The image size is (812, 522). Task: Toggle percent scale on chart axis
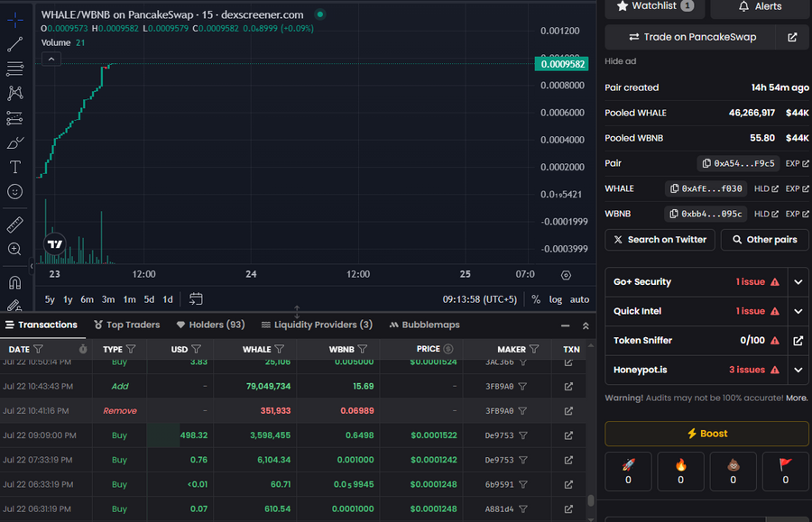pyautogui.click(x=536, y=299)
